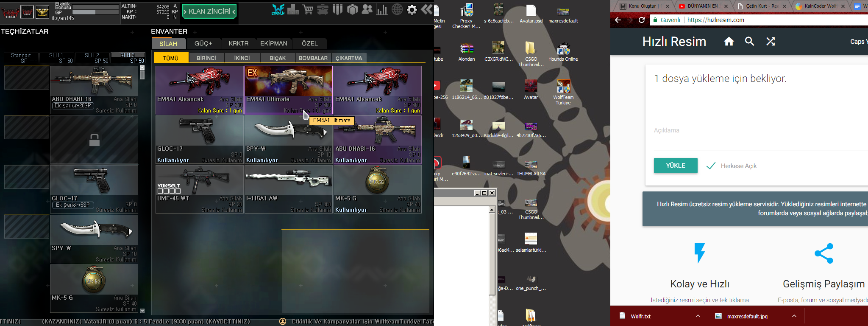Viewport: 868px width, 326px height.
Task: Click the Kolay ve Hızlı lightning icon
Action: click(x=700, y=253)
